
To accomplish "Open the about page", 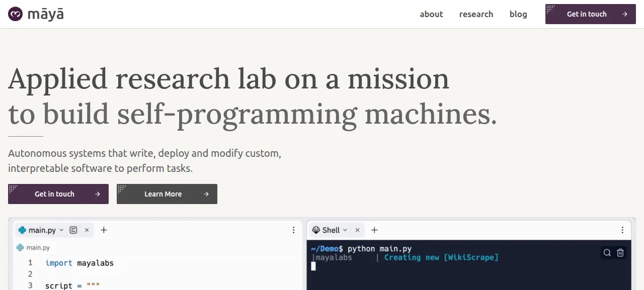I will pyautogui.click(x=431, y=14).
